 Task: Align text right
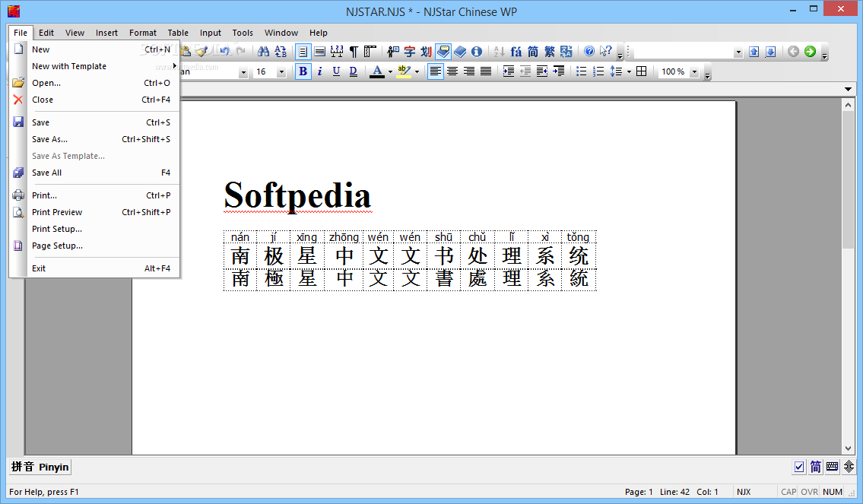click(469, 71)
